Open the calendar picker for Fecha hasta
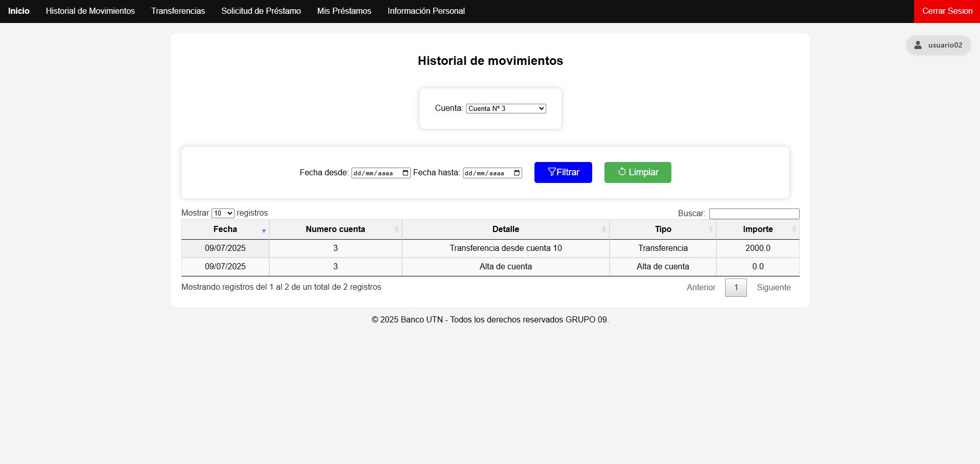This screenshot has width=980, height=464. pyautogui.click(x=517, y=173)
